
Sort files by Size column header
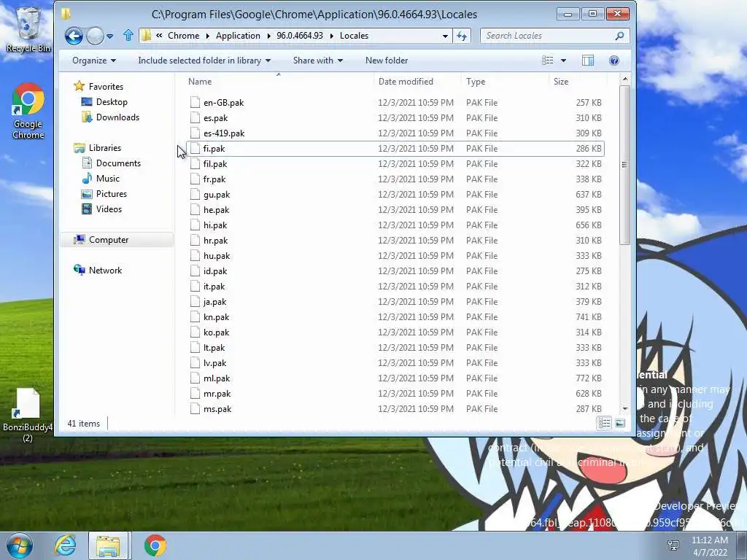pyautogui.click(x=578, y=82)
